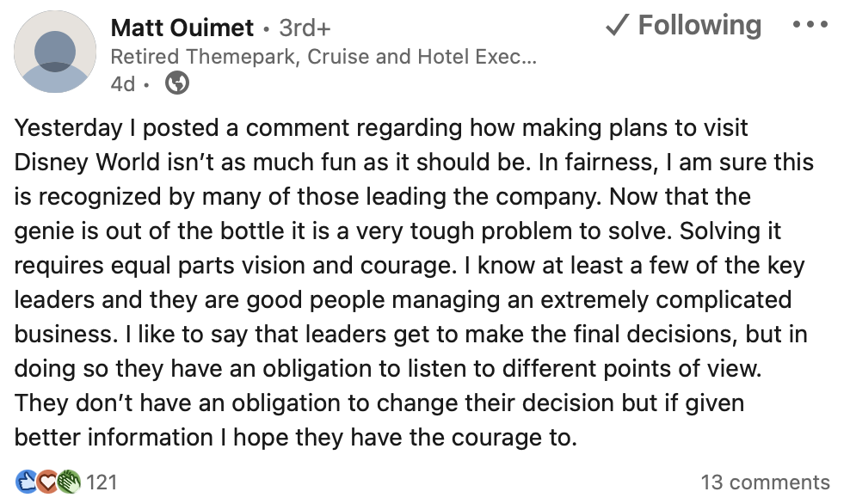Click the globe public visibility icon
Screen dimensions: 850x504
[x=176, y=83]
